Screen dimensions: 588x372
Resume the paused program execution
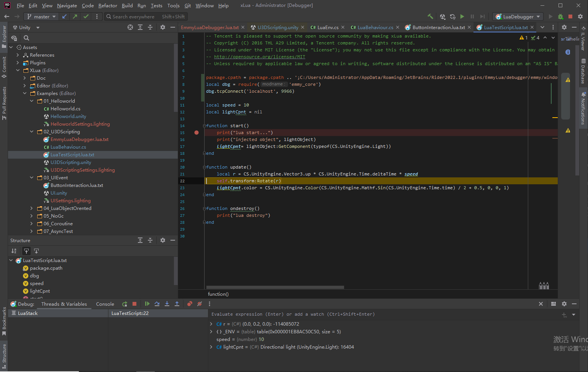pos(147,304)
